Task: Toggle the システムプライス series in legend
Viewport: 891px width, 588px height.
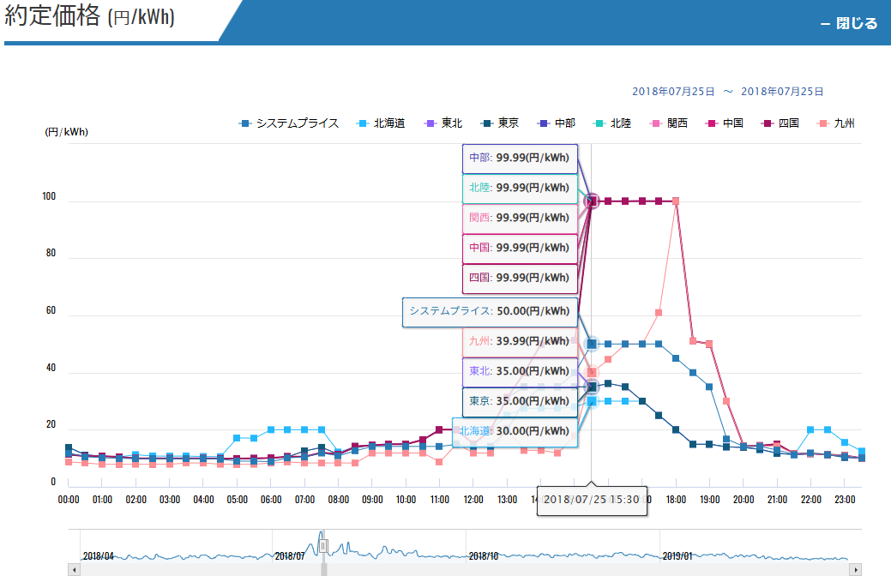Action: (x=289, y=123)
